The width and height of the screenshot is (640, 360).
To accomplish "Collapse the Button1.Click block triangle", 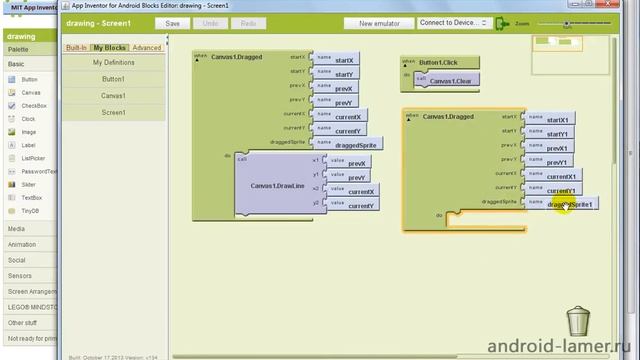I will point(405,65).
